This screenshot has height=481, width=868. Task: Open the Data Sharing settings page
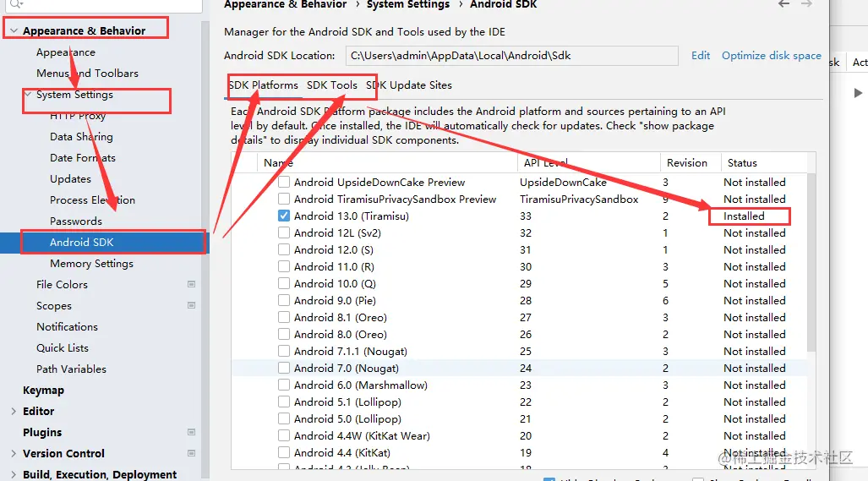pyautogui.click(x=81, y=137)
